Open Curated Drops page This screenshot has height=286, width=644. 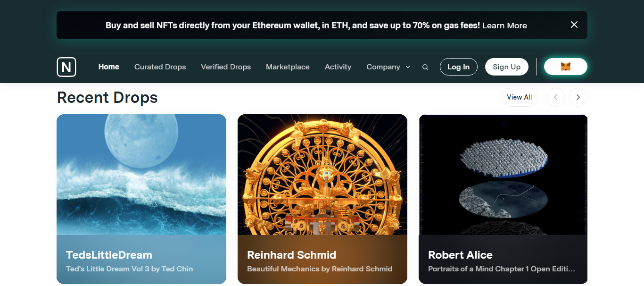click(160, 67)
